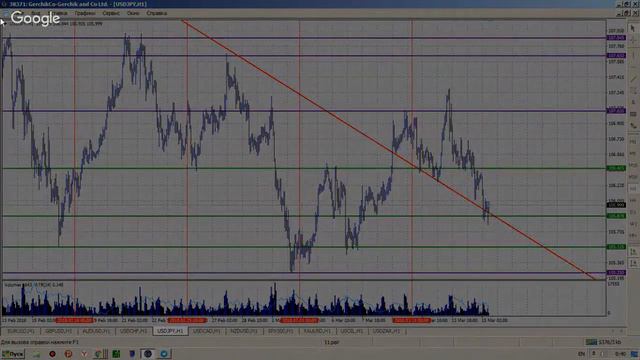Open the Окно menu

(x=133, y=13)
